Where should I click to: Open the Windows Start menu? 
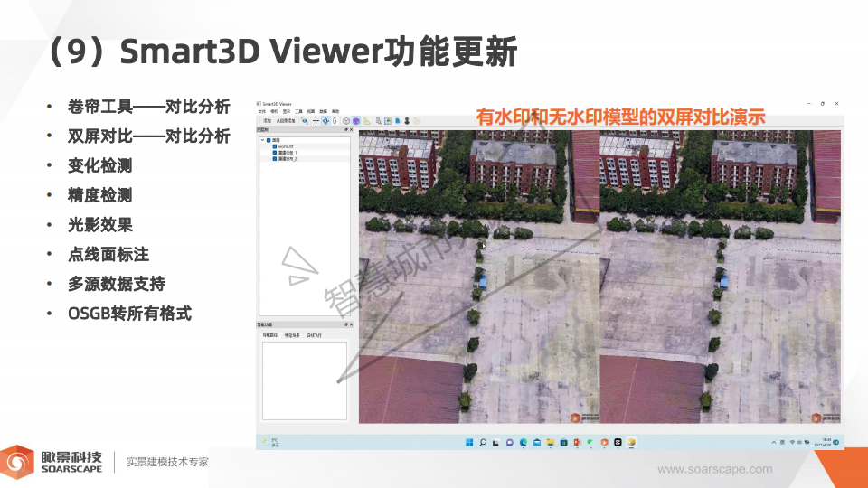469,442
